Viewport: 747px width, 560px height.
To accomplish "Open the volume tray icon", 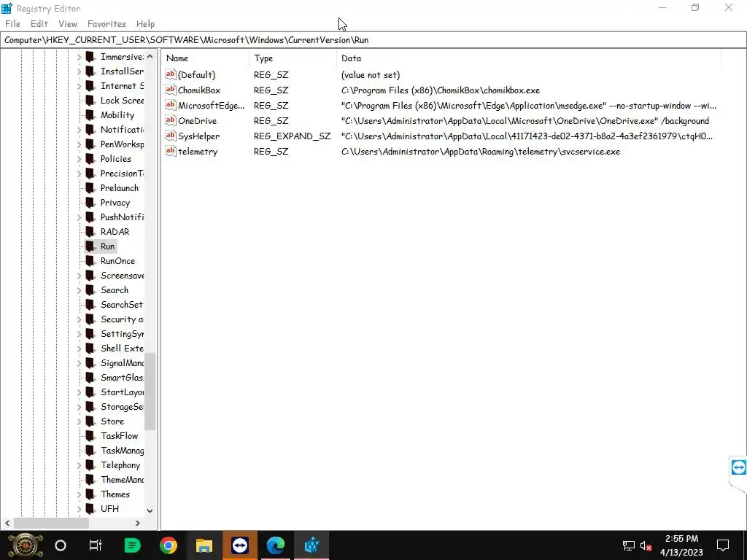I will pyautogui.click(x=646, y=545).
